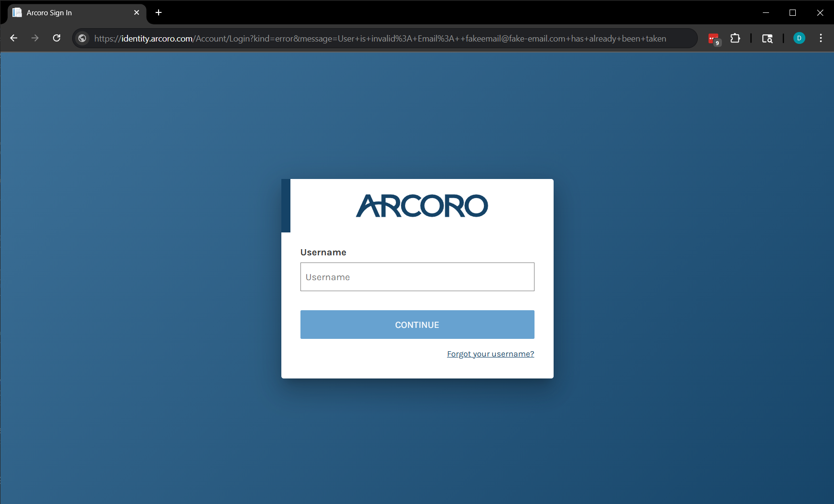Click the ARCORO logo

422,206
